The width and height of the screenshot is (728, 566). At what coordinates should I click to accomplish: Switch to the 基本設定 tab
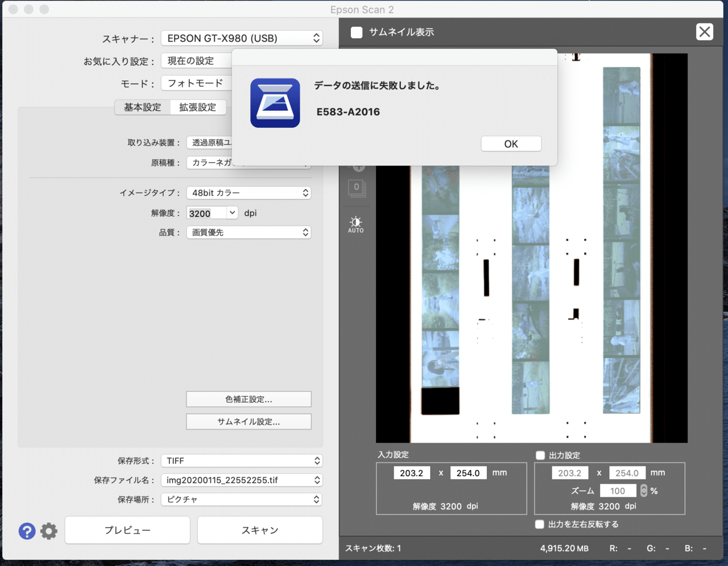pos(143,107)
